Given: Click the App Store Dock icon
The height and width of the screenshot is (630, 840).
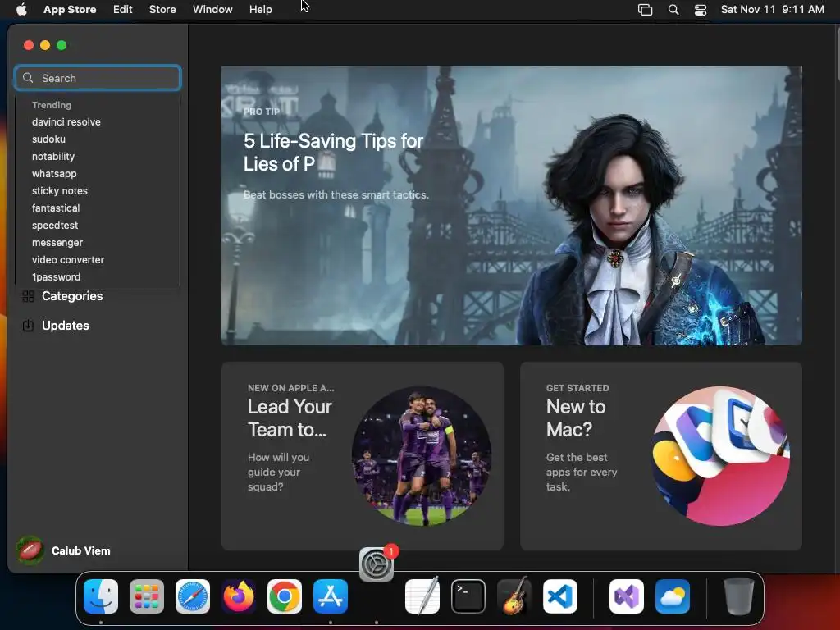Looking at the screenshot, I should click(x=331, y=596).
